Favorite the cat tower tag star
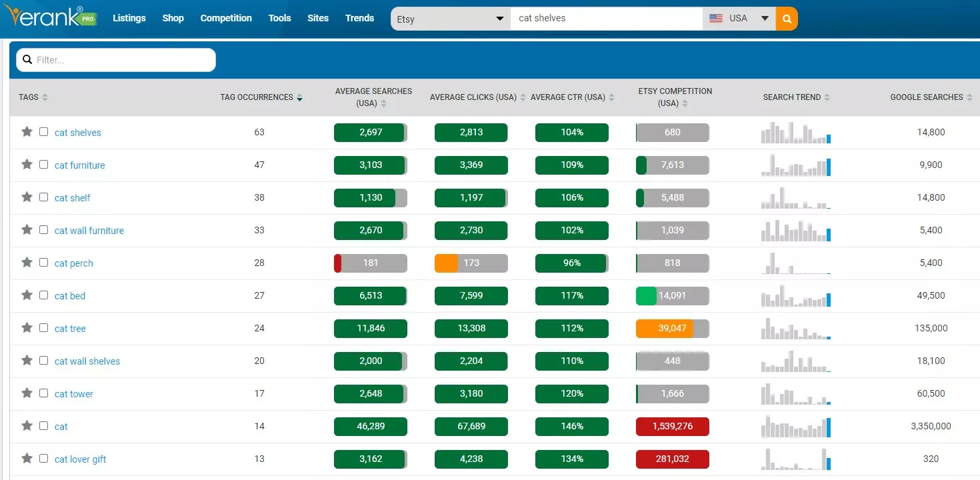The image size is (980, 480). [x=27, y=393]
